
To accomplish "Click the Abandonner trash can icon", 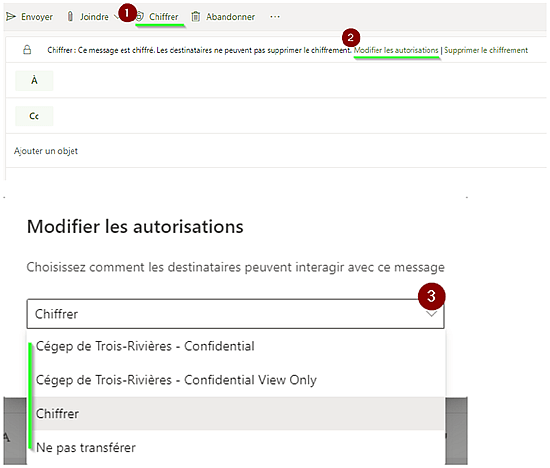I will pos(196,16).
